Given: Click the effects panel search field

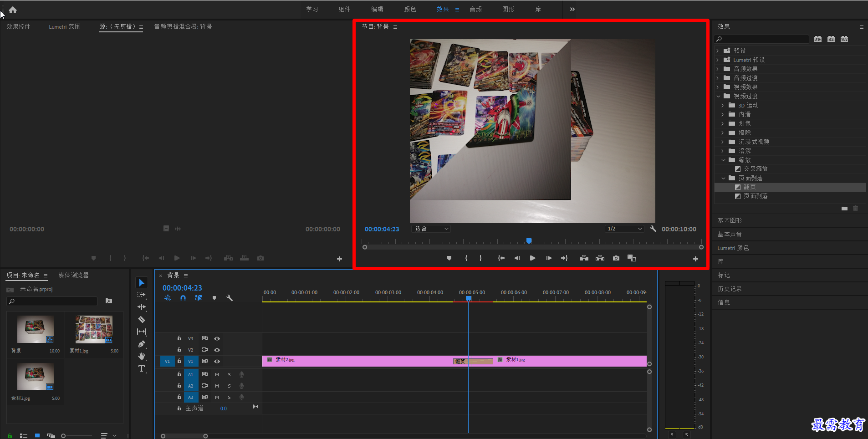Looking at the screenshot, I should (x=761, y=39).
